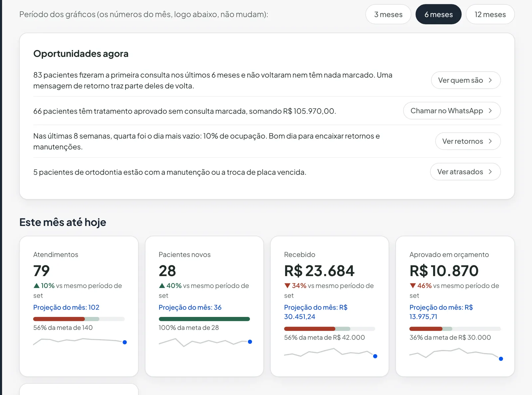Click the chevron in Ver quem são

coord(490,80)
